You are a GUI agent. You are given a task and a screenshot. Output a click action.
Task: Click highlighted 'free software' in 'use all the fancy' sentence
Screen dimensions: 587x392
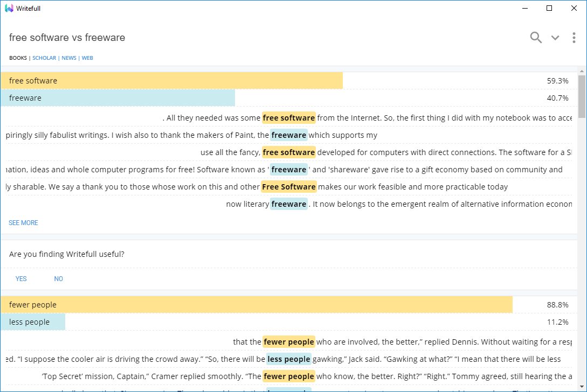tap(288, 152)
